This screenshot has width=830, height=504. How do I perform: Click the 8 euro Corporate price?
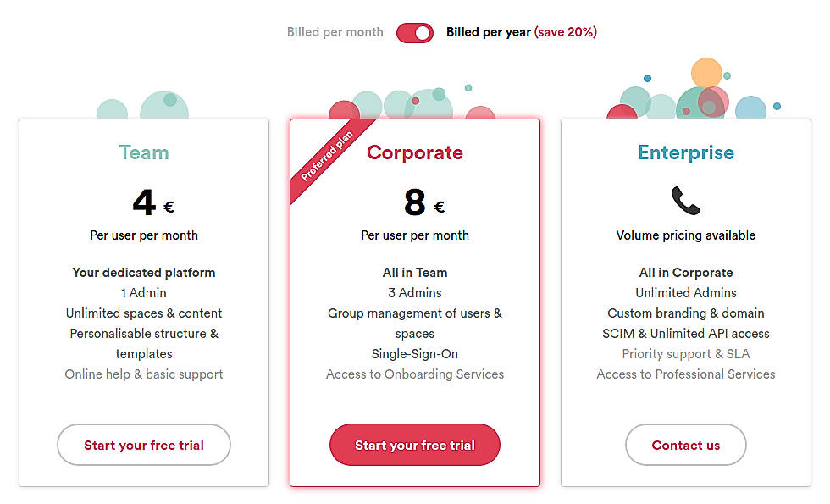414,202
